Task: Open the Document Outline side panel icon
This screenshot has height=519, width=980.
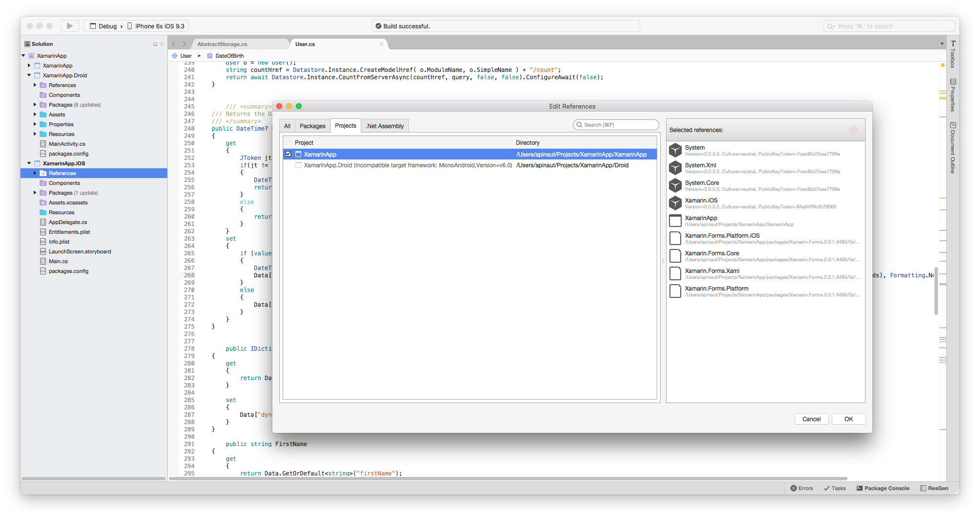Action: pos(953,148)
